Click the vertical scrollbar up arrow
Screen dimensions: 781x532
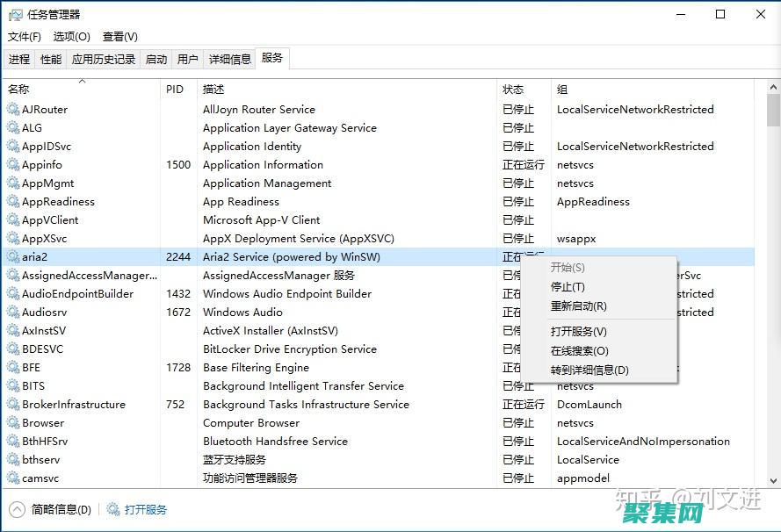coord(774,85)
